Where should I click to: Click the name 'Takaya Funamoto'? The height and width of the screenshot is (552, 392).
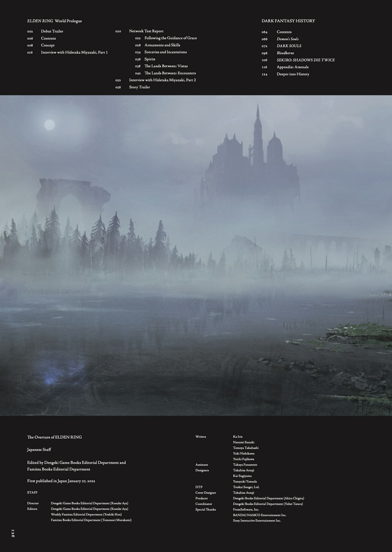point(245,465)
